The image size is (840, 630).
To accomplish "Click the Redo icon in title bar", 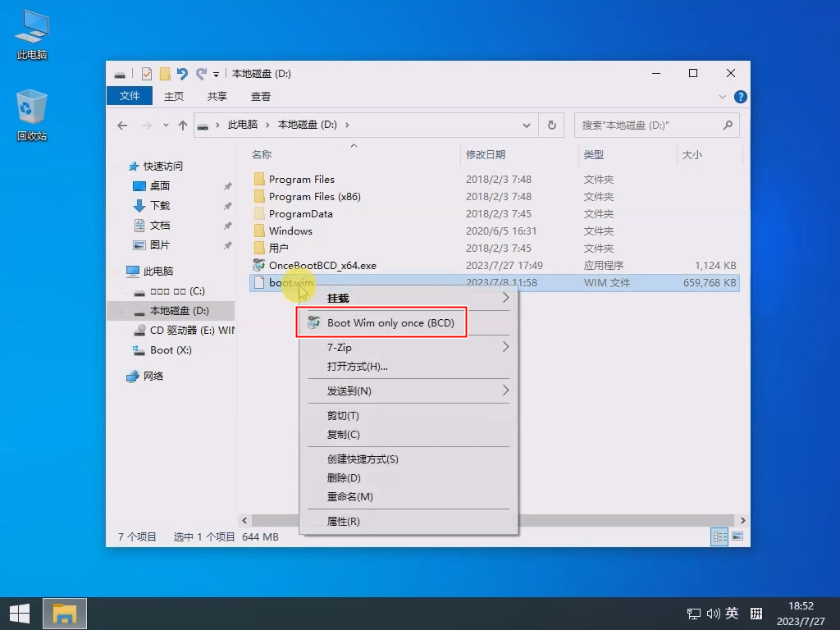I will pos(201,74).
